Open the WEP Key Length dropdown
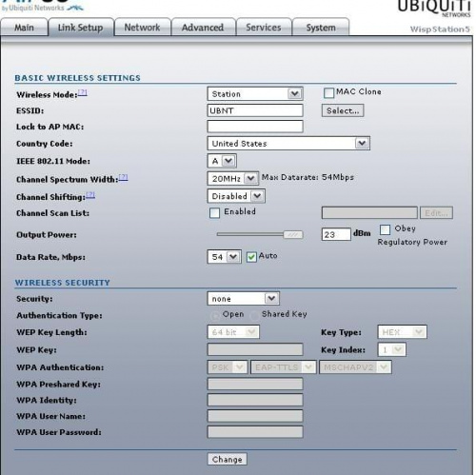This screenshot has height=475, width=476. click(x=233, y=332)
